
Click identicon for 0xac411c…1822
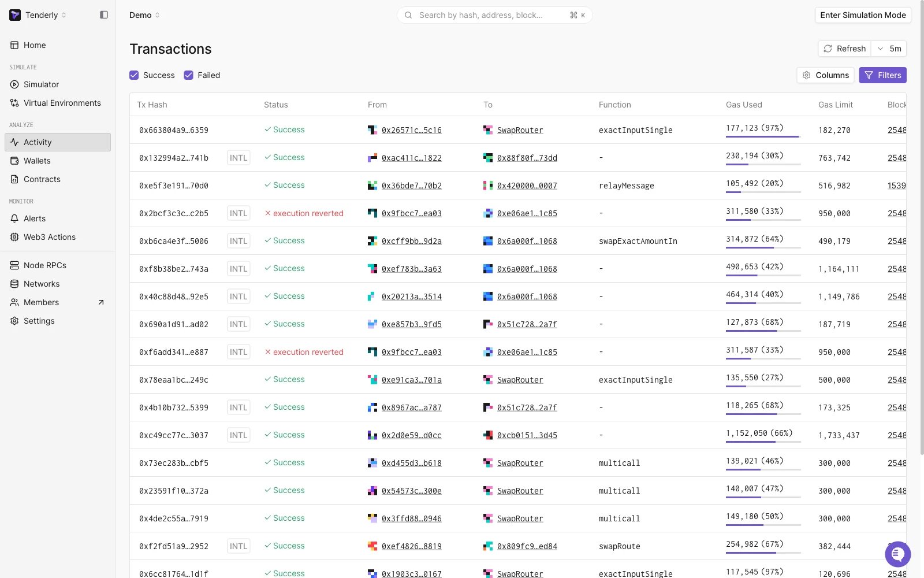click(372, 158)
